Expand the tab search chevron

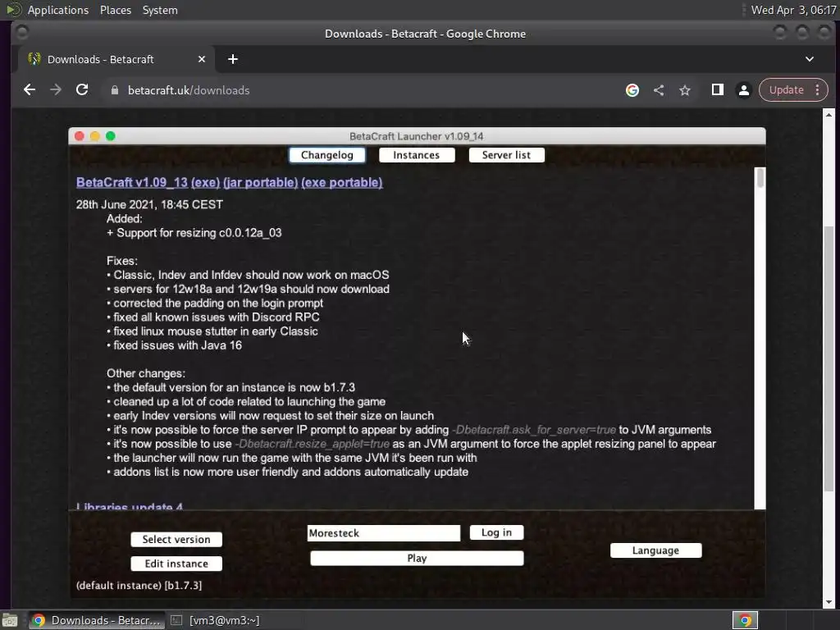pyautogui.click(x=810, y=59)
